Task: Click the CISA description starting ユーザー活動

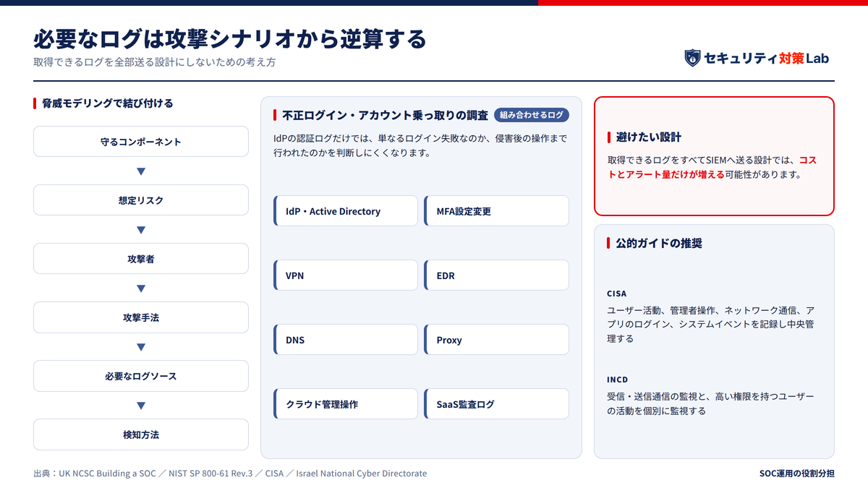Action: (711, 324)
